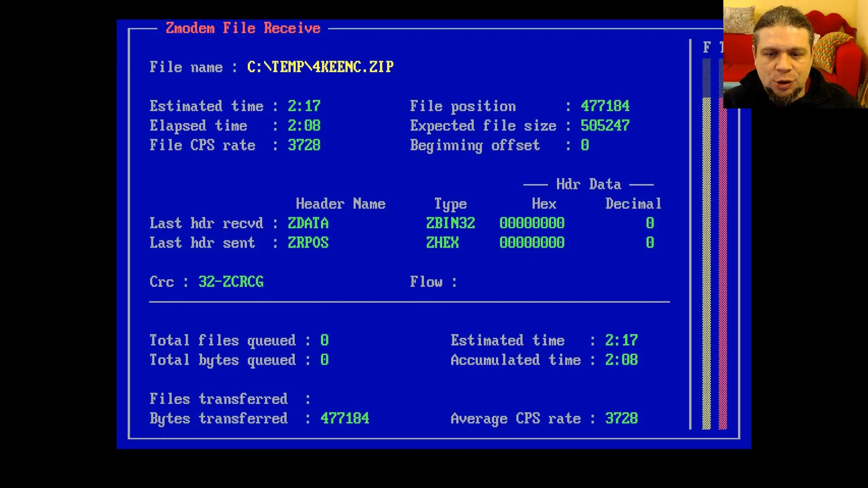868x488 pixels.
Task: Click the Type column header
Action: (451, 204)
